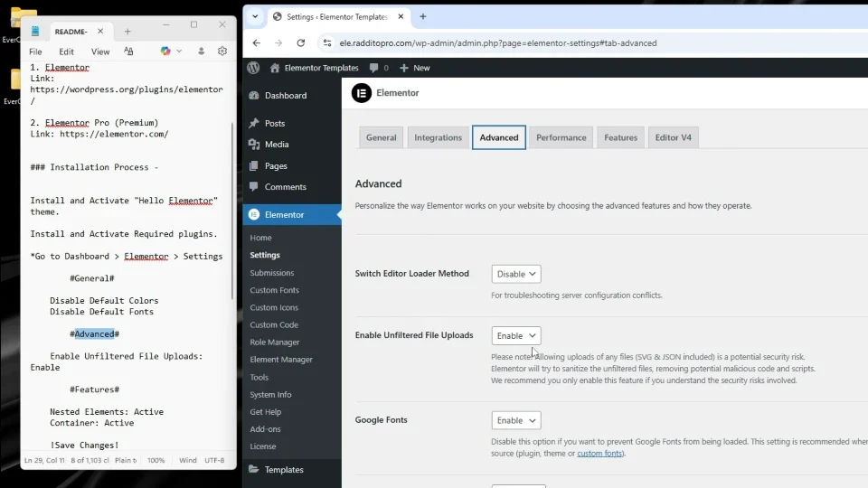Open the browser tab search dropdown
Screen dimensions: 868x488
pos(255,16)
